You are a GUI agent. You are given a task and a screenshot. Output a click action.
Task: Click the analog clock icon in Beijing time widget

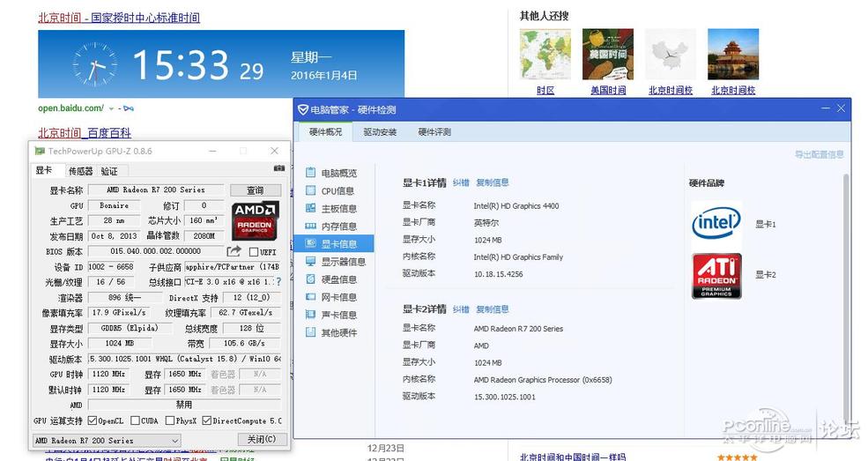click(x=94, y=64)
